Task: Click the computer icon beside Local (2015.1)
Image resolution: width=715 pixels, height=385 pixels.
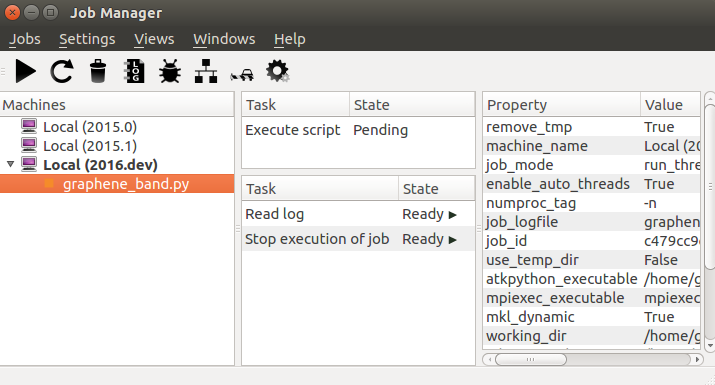Action: tap(29, 145)
